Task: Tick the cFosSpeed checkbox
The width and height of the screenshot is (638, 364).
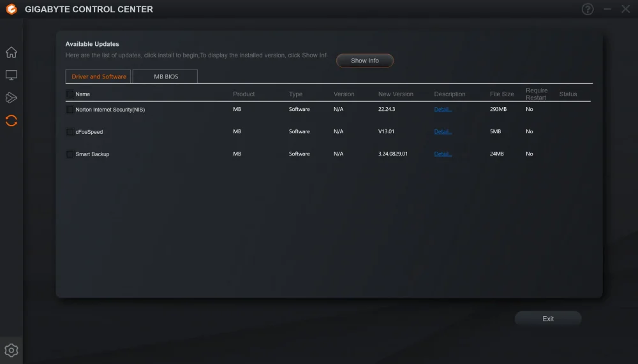Action: pyautogui.click(x=70, y=132)
